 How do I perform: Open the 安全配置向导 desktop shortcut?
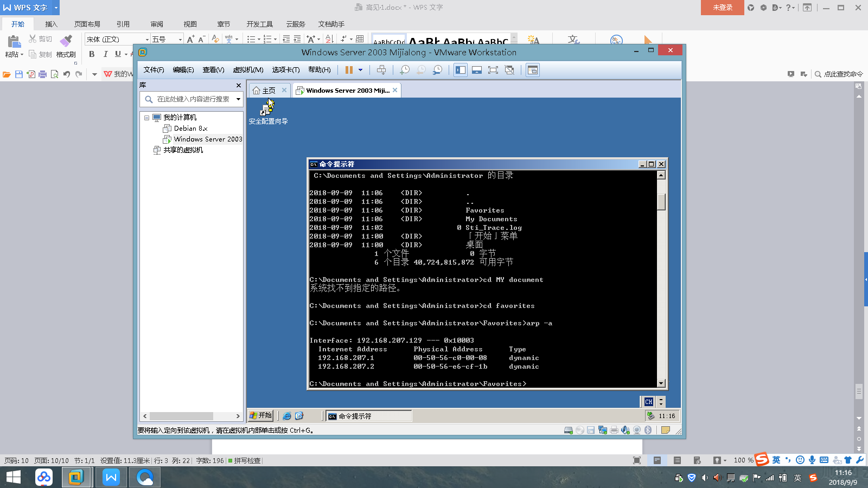[268, 112]
